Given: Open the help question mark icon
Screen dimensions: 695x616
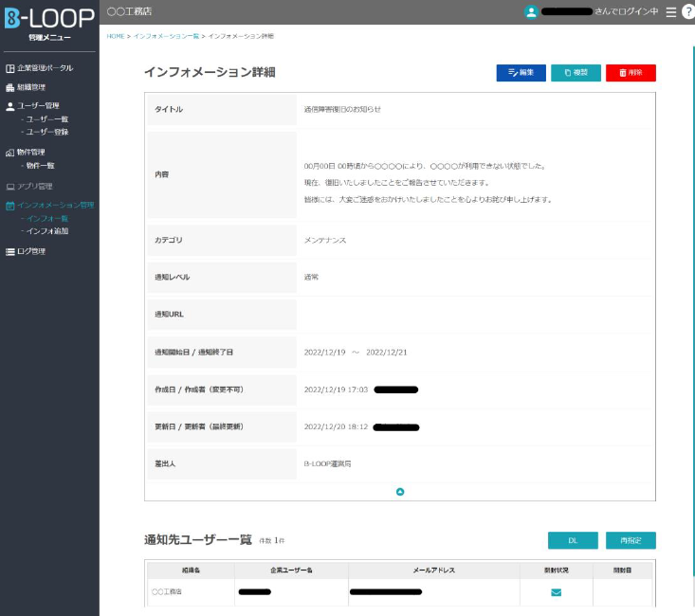Looking at the screenshot, I should 687,11.
